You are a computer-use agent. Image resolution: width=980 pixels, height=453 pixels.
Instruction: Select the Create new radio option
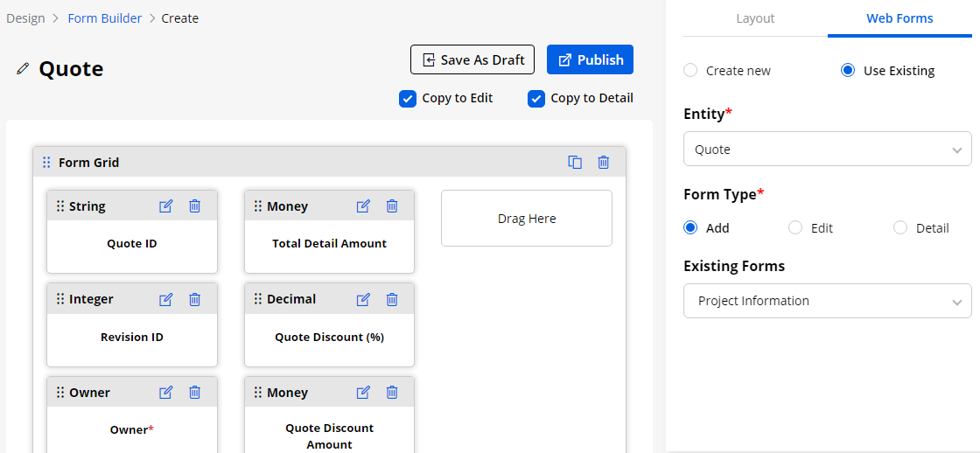tap(690, 71)
